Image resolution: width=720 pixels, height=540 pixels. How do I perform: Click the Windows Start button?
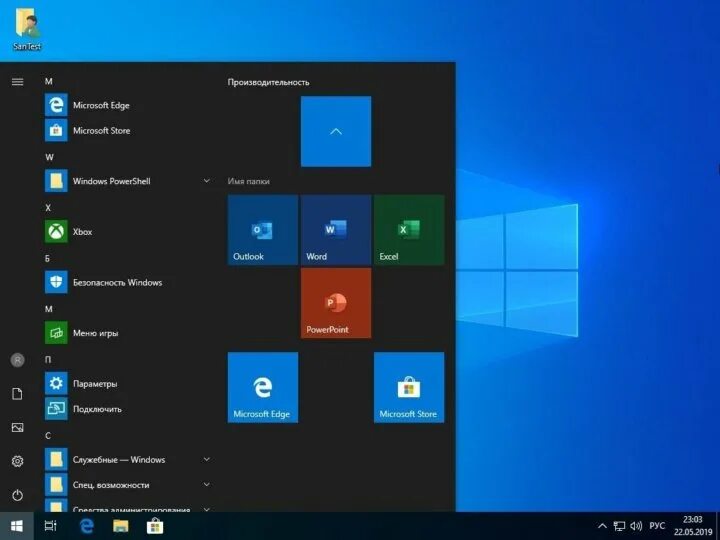(x=17, y=526)
